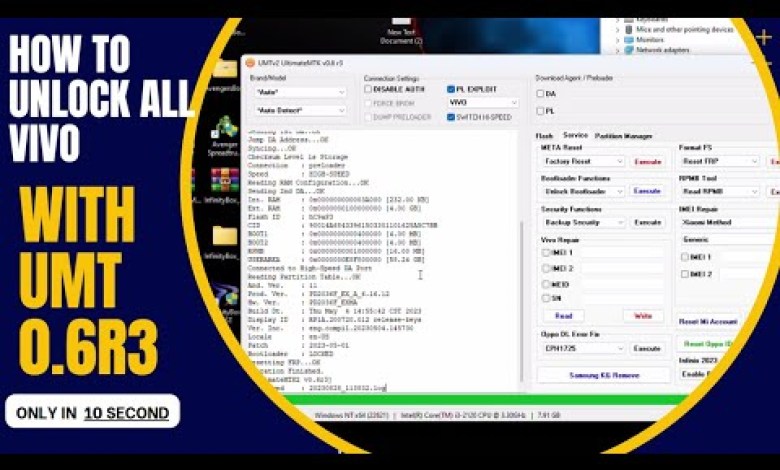Screen dimensions: 780x470
Task: Click Execute next to Factory Reset
Action: (648, 162)
